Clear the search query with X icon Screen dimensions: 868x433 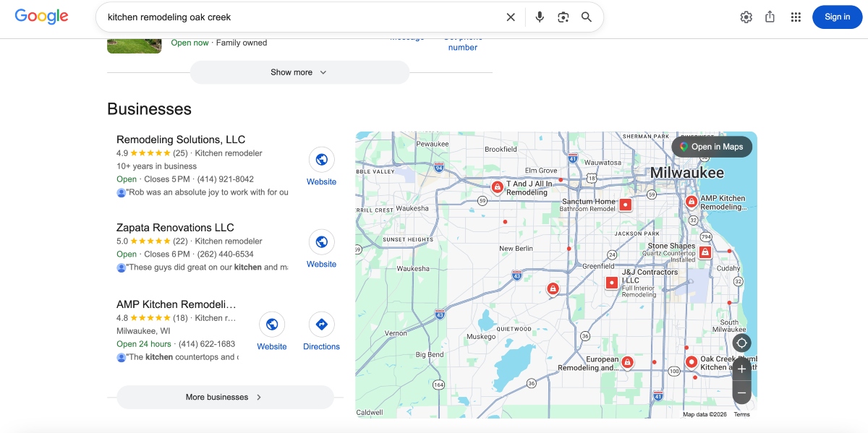(511, 17)
